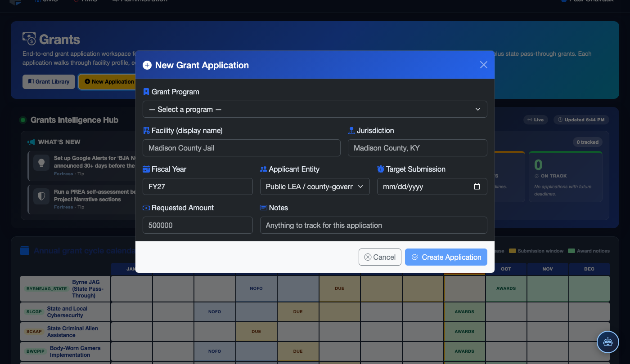Expand the Applicant Entity dropdown
This screenshot has width=630, height=364.
(x=315, y=186)
